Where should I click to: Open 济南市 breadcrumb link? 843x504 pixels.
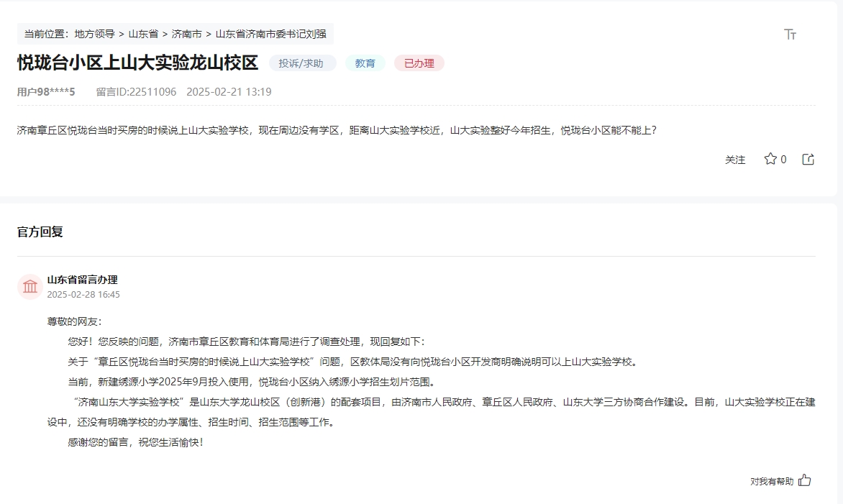(x=186, y=34)
